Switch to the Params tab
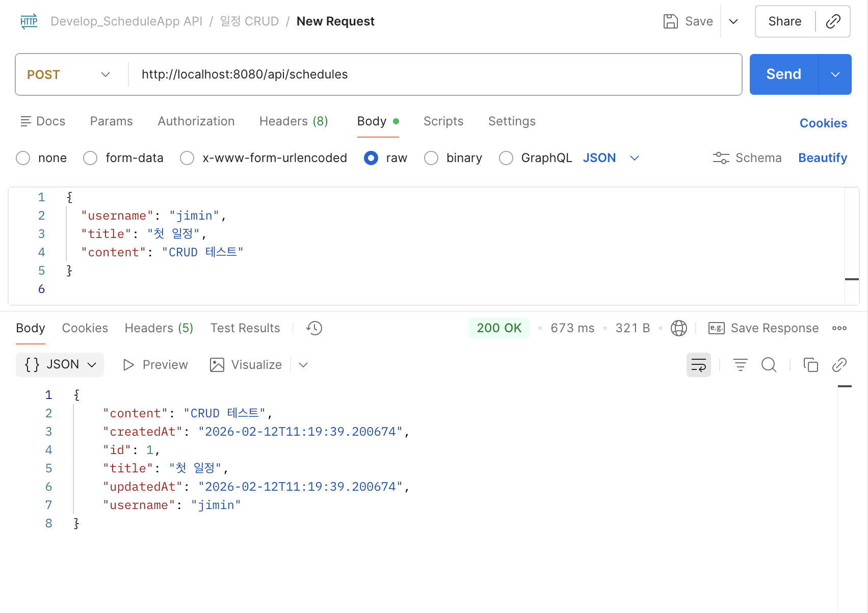This screenshot has height=613, width=868. point(112,121)
